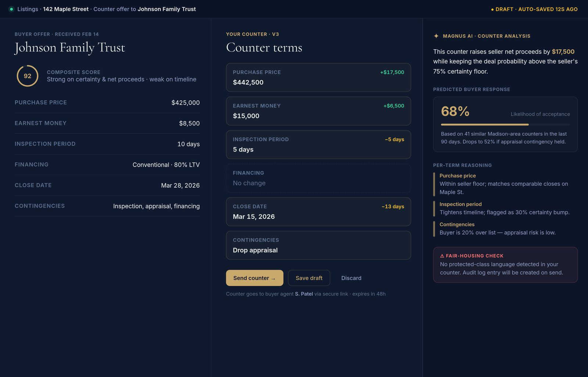Click the likelihood of acceptance progress bar
This screenshot has height=377, width=588.
pos(505,125)
